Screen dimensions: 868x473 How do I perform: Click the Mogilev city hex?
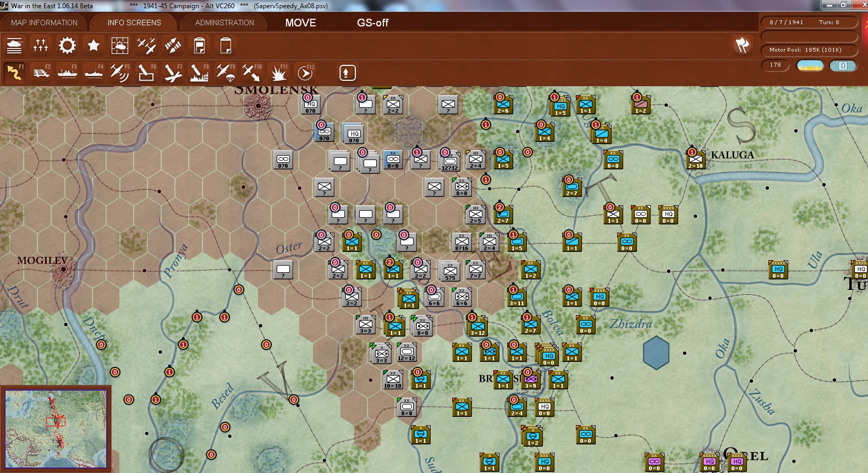tap(63, 269)
